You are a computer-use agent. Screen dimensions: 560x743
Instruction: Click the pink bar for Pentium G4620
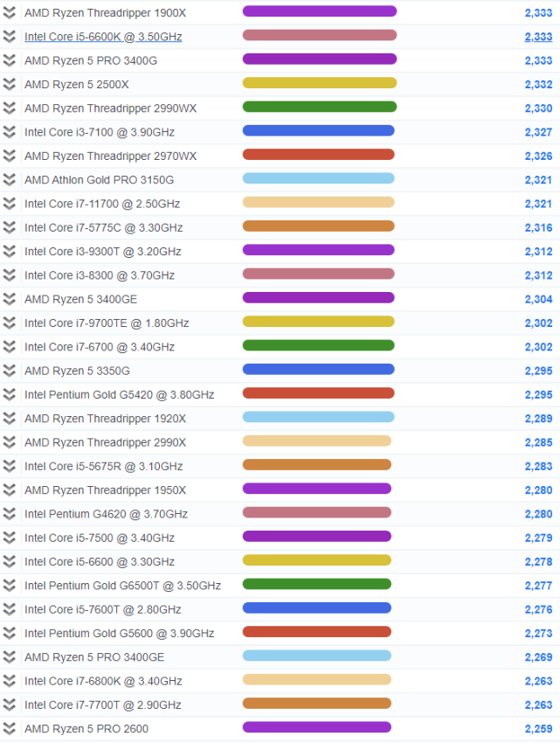coord(317,512)
